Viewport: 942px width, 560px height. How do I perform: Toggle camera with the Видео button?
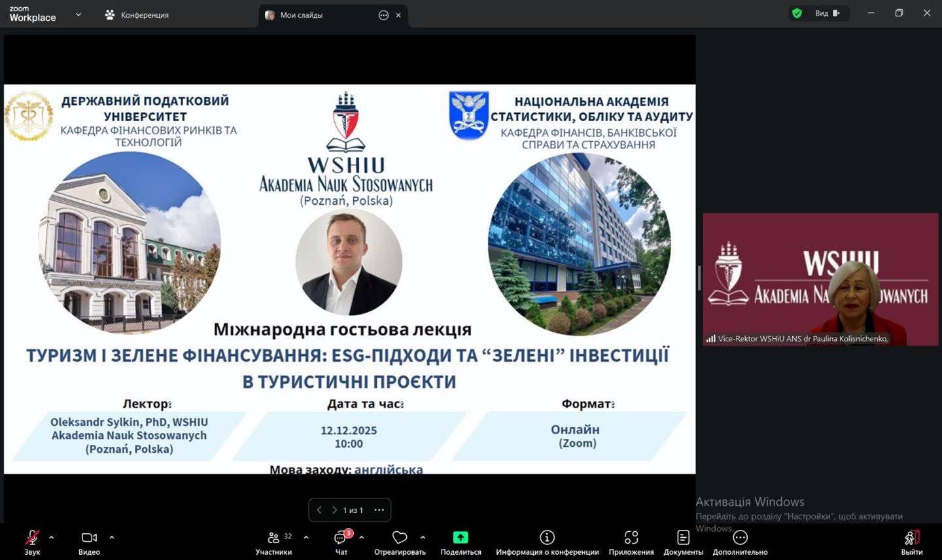pyautogui.click(x=89, y=538)
